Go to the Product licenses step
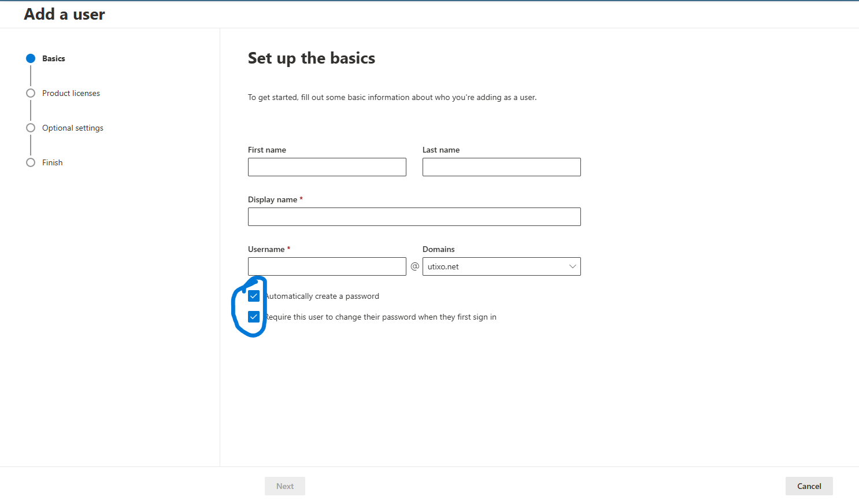Image resolution: width=859 pixels, height=504 pixels. 71,93
